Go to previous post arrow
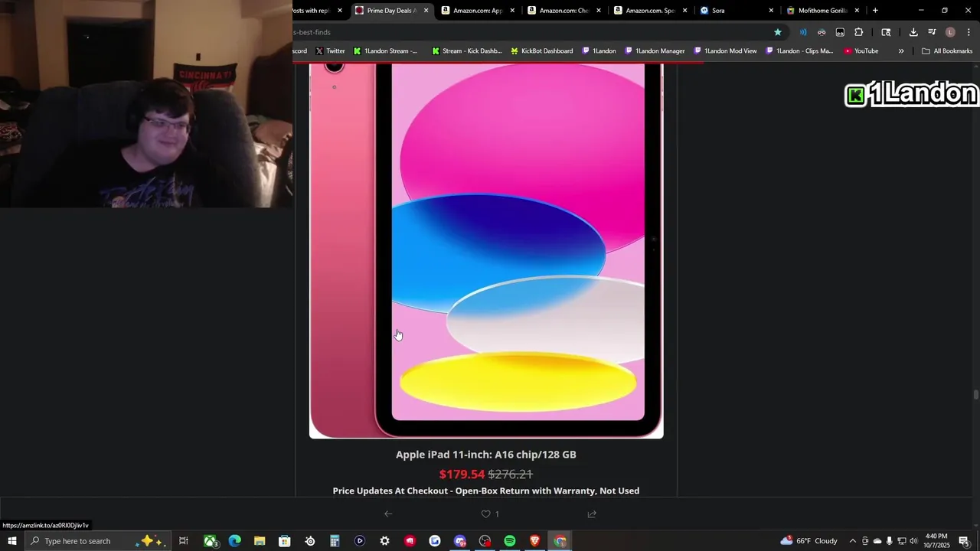This screenshot has width=980, height=551. pos(388,514)
